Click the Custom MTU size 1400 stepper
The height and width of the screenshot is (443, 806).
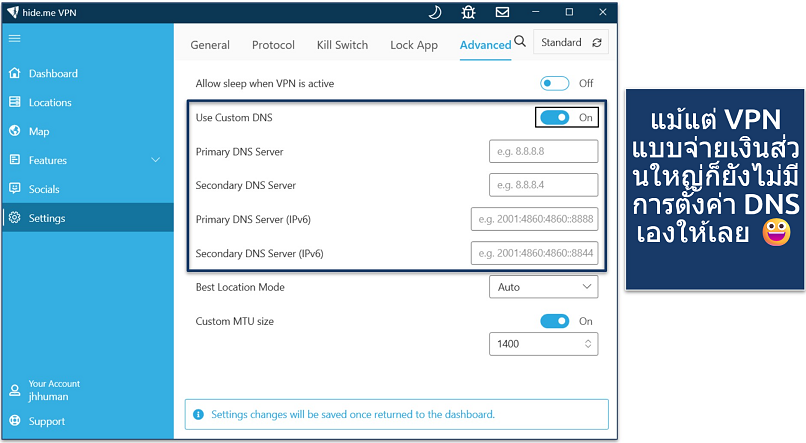(588, 344)
